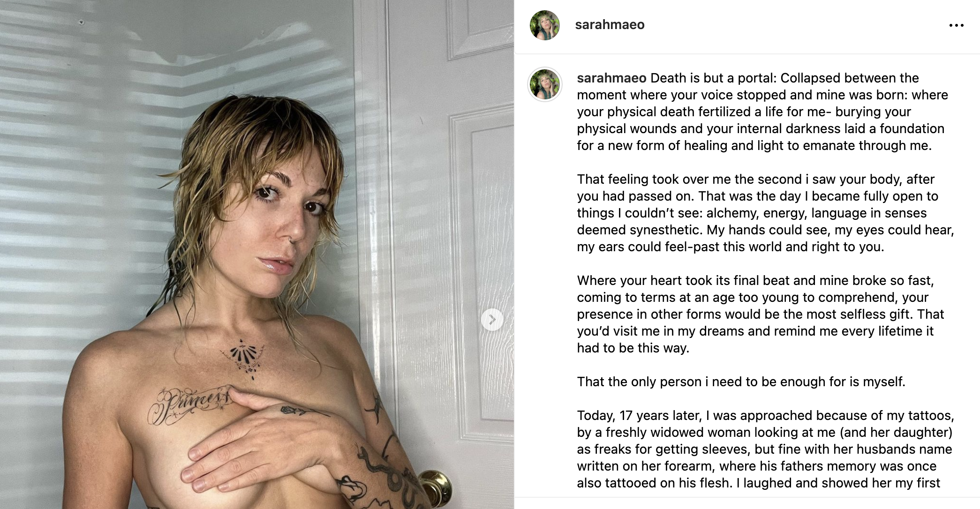Click the words "alchemy, energy, language in senses"
This screenshot has height=509, width=980.
pyautogui.click(x=816, y=213)
